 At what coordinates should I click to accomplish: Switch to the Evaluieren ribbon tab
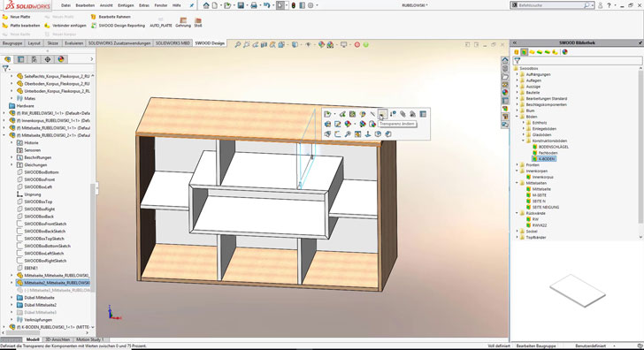74,43
